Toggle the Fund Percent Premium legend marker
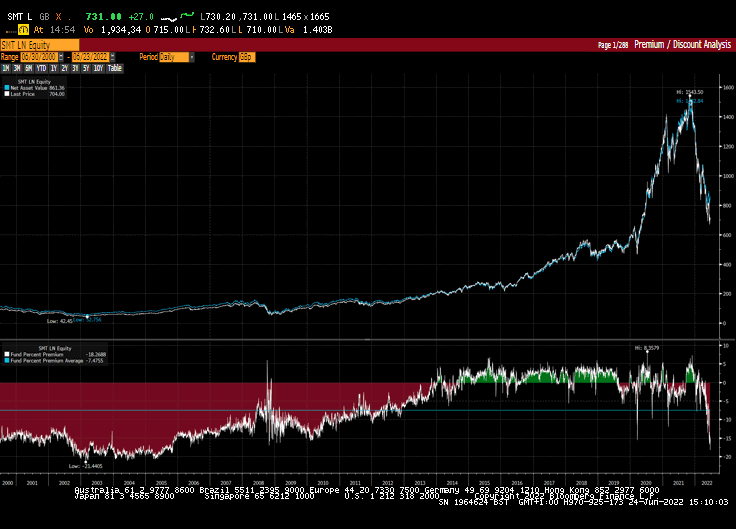The height and width of the screenshot is (529, 736). 6,354
